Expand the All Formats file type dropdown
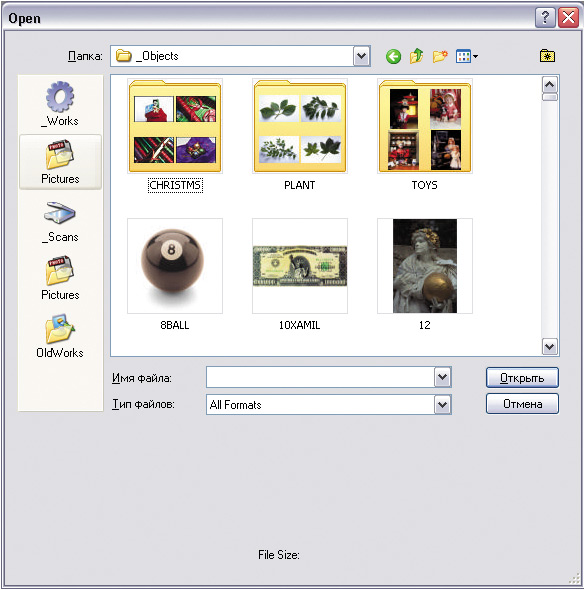584x590 pixels. pyautogui.click(x=443, y=405)
